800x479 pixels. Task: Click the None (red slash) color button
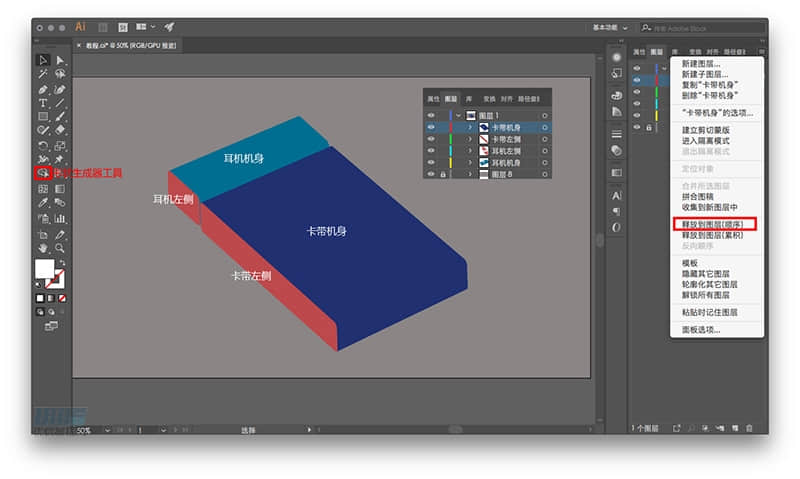pos(62,298)
